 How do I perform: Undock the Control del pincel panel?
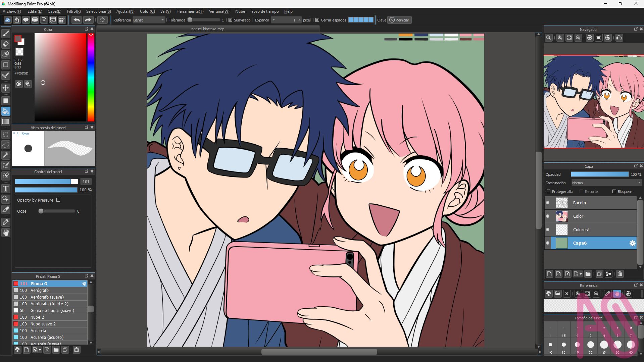[86, 171]
